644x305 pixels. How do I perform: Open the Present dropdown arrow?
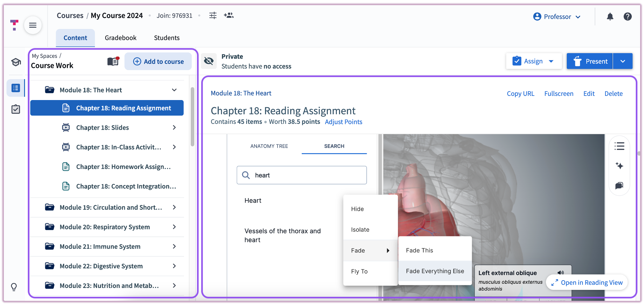(623, 61)
